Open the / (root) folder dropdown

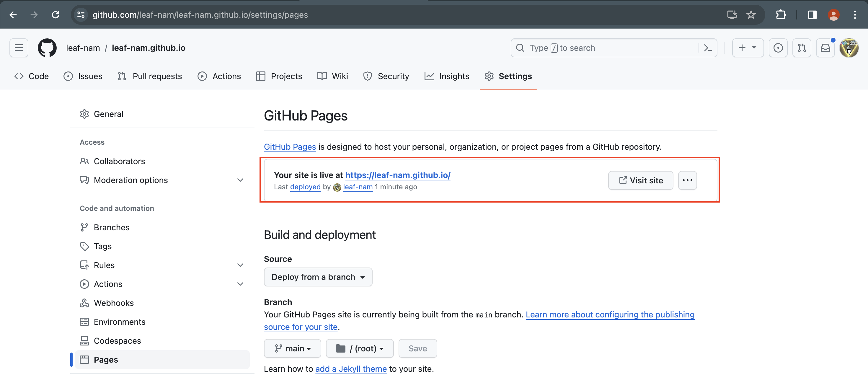(360, 348)
